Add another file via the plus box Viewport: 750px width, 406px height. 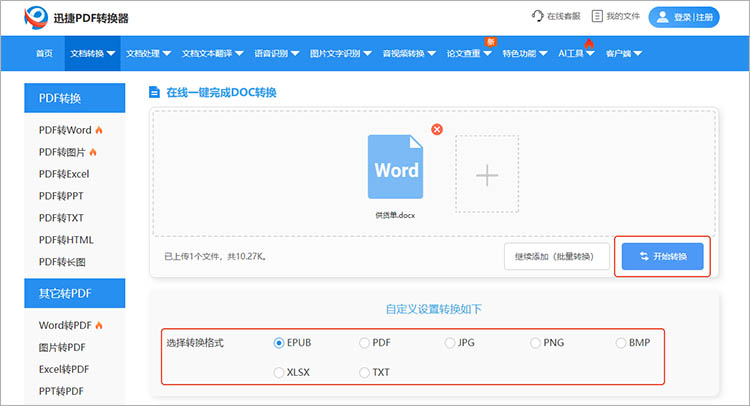click(487, 174)
